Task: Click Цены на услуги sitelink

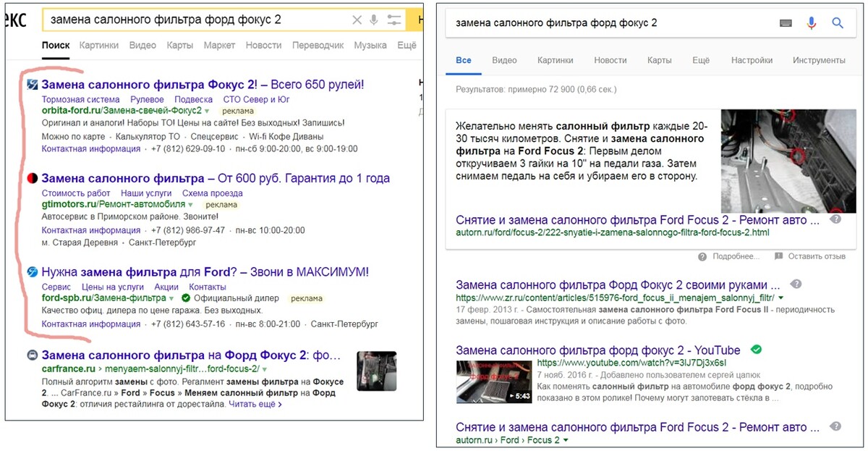Action: (113, 287)
